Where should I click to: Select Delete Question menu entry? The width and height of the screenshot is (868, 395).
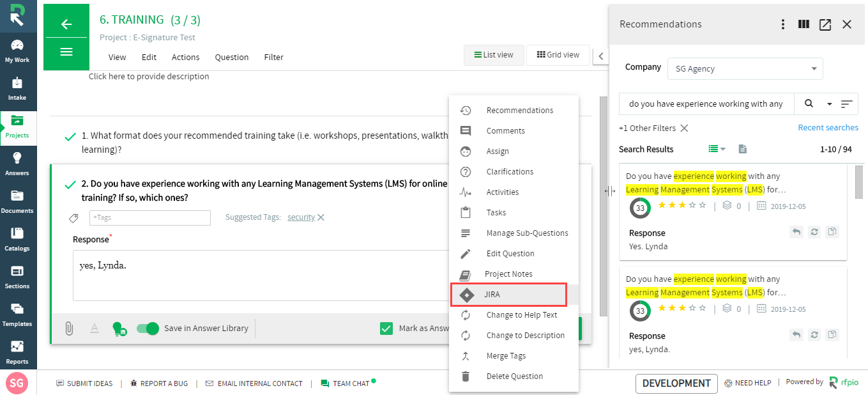pos(514,376)
